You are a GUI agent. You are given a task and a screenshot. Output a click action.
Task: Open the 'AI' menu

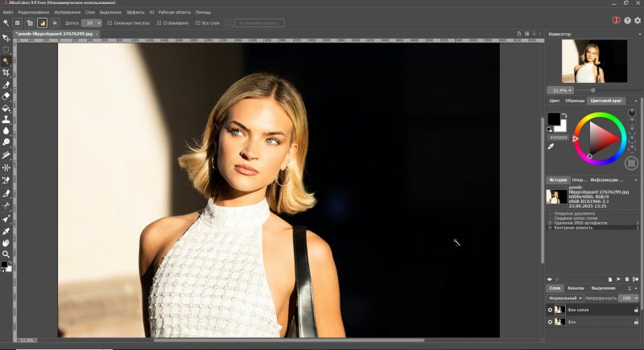point(151,12)
